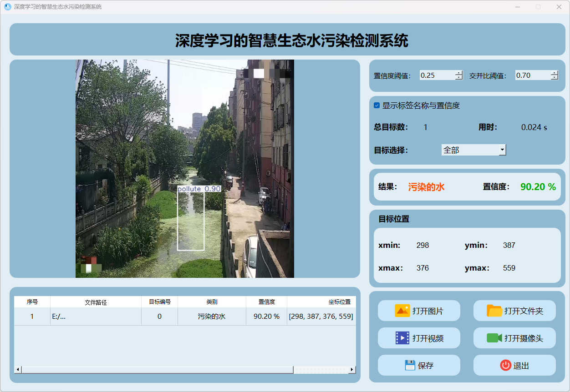570x392 pixels.
Task: Click the green camera icon for 打开摄像头
Action: coord(494,338)
